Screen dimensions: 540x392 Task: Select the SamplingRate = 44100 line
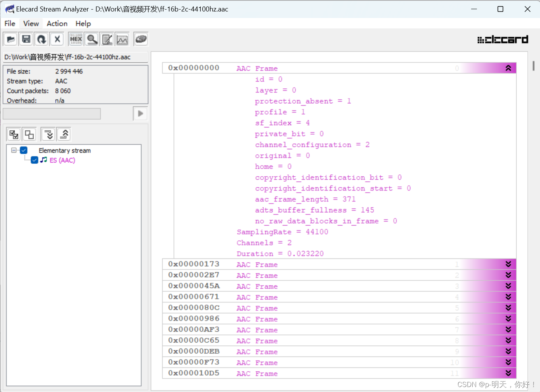(x=282, y=232)
